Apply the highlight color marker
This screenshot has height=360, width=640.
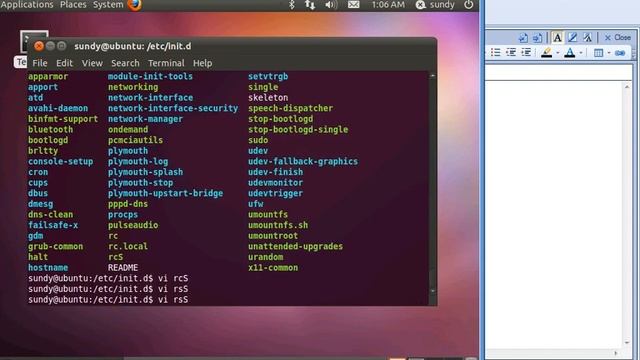coord(546,52)
